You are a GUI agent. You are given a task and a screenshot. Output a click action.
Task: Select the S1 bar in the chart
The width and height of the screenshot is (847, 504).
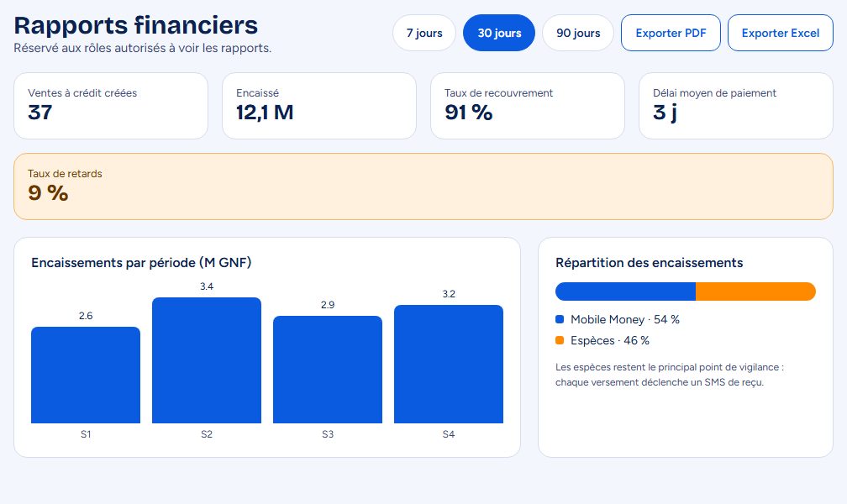pos(86,375)
